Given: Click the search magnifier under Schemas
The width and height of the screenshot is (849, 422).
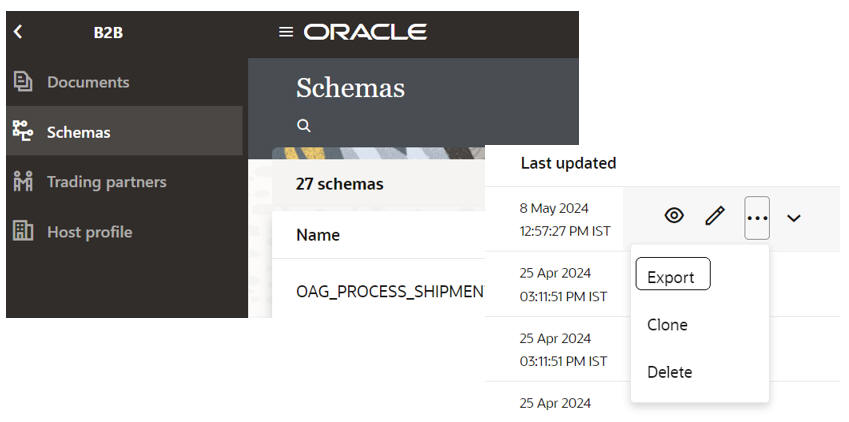Looking at the screenshot, I should [304, 126].
